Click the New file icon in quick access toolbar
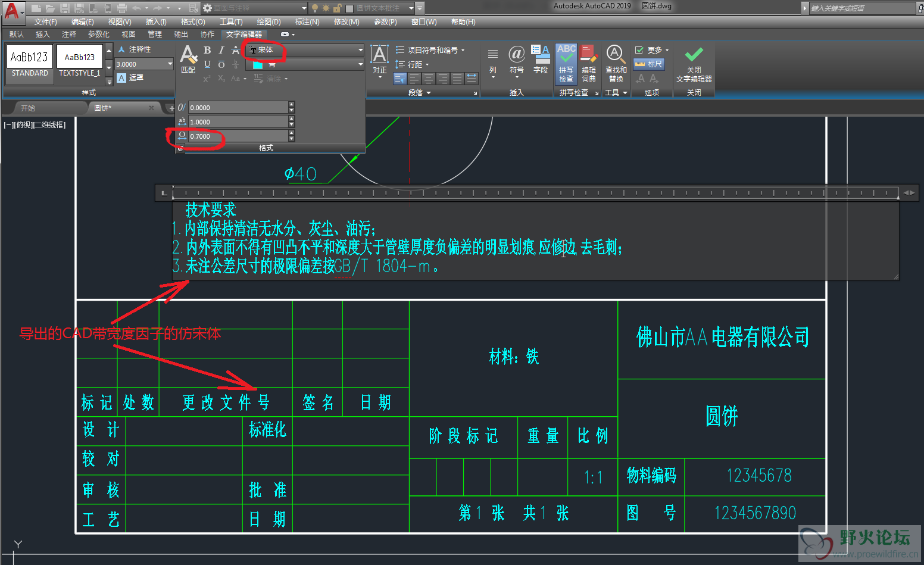The width and height of the screenshot is (924, 565). 36,8
